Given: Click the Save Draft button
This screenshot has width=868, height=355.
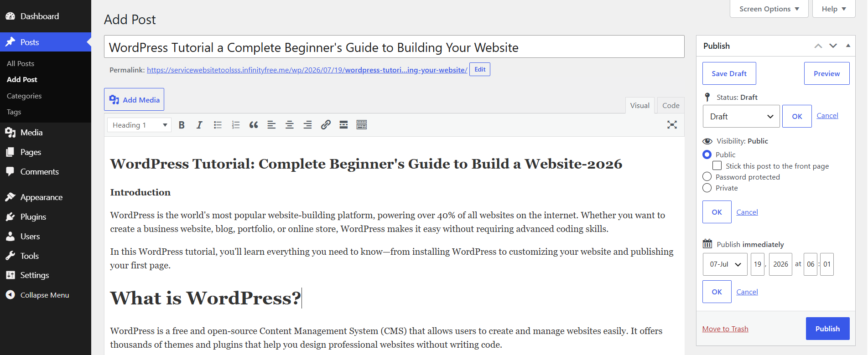Looking at the screenshot, I should coord(729,73).
